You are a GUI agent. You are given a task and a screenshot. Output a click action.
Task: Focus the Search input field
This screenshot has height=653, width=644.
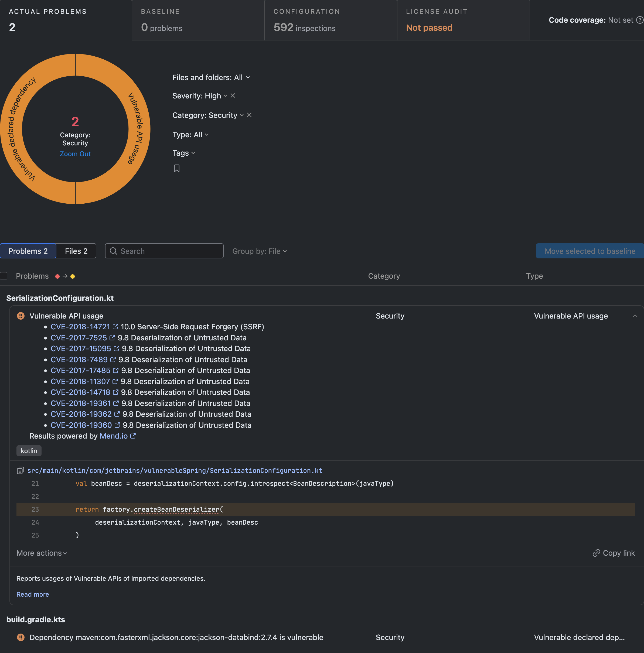coord(164,251)
